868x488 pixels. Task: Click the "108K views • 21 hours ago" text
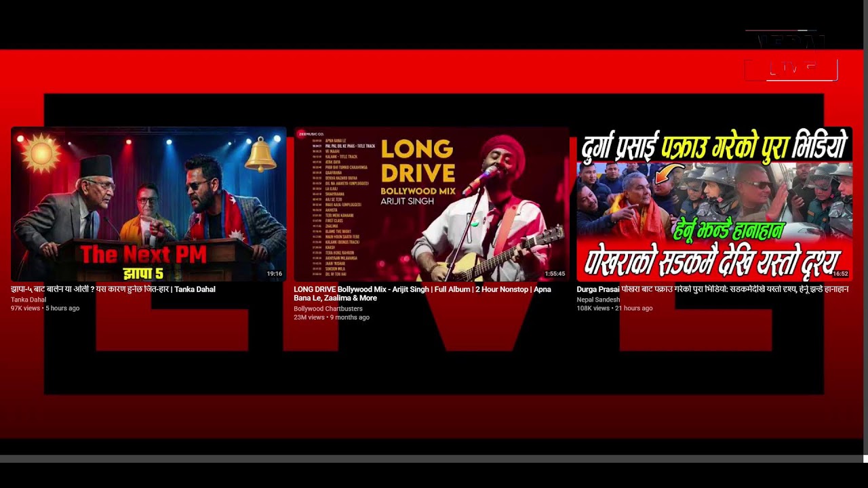pos(614,308)
